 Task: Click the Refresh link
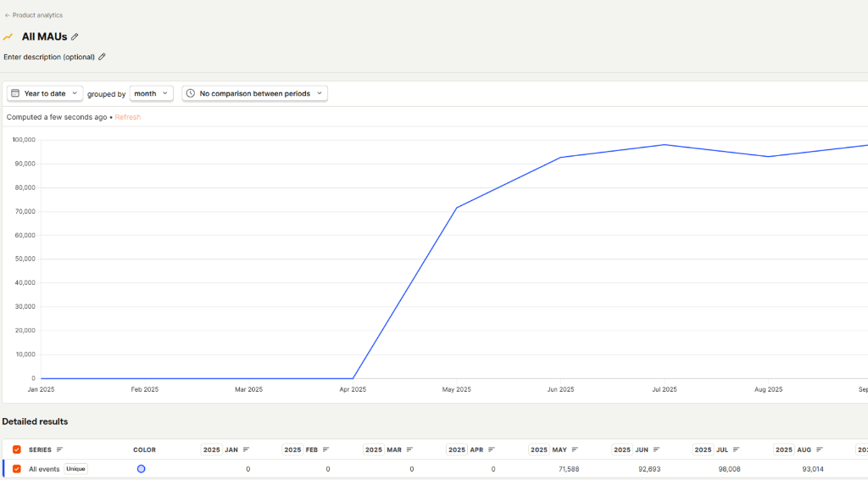pos(128,117)
